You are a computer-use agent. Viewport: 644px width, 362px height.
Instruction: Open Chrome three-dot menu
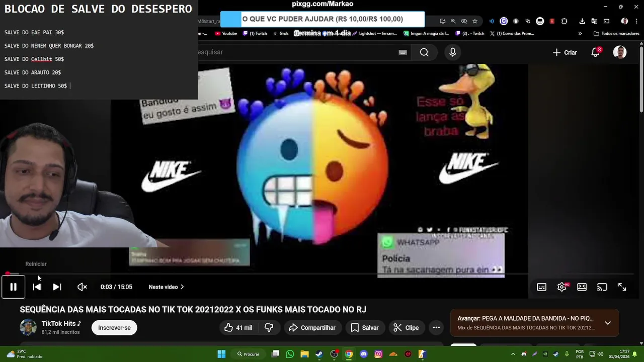635,21
